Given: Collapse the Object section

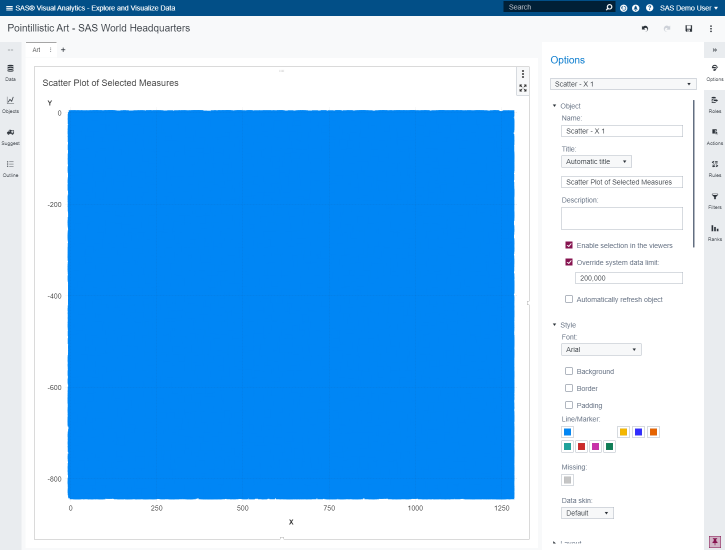Looking at the screenshot, I should pos(554,106).
